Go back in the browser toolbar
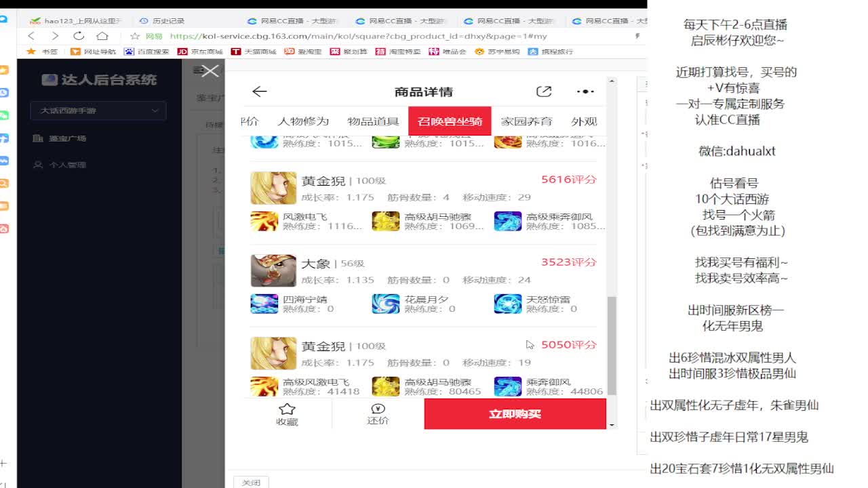Screen dimensions: 868x488 31,36
